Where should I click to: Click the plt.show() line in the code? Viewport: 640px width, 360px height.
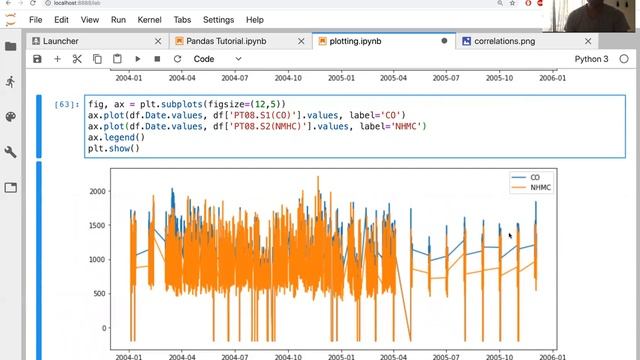coord(114,149)
